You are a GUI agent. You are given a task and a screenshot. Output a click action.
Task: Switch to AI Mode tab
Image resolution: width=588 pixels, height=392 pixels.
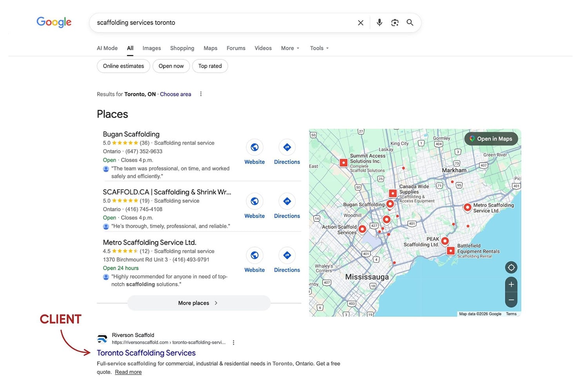[107, 48]
